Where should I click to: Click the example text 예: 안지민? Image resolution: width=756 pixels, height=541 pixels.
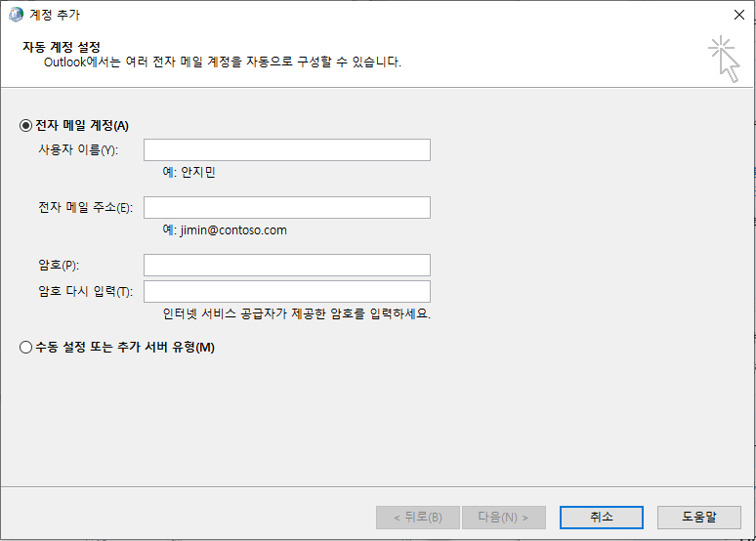189,172
